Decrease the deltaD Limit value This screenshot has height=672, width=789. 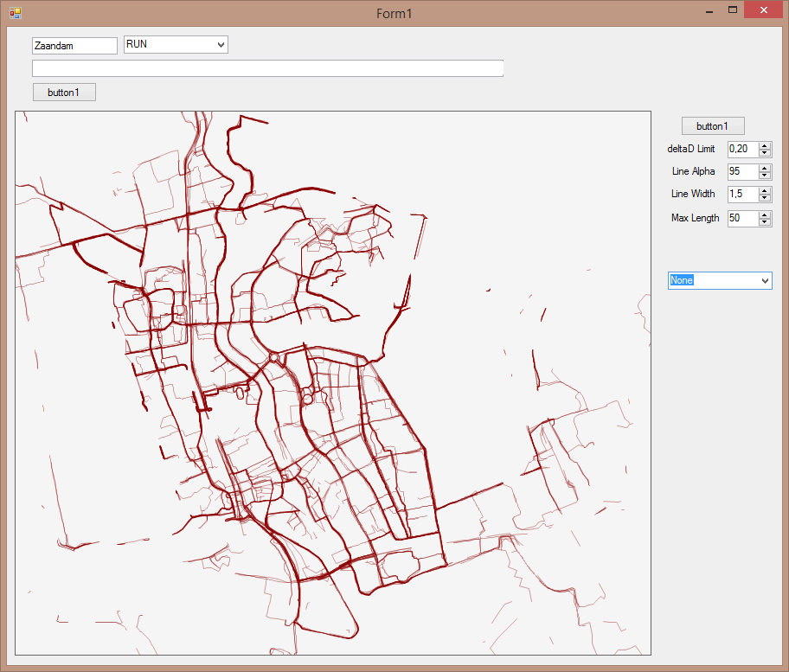[x=765, y=153]
